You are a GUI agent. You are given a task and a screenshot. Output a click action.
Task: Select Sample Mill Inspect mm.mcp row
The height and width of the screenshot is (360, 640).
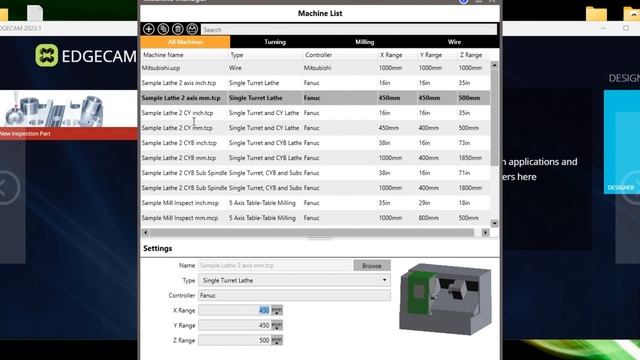316,218
